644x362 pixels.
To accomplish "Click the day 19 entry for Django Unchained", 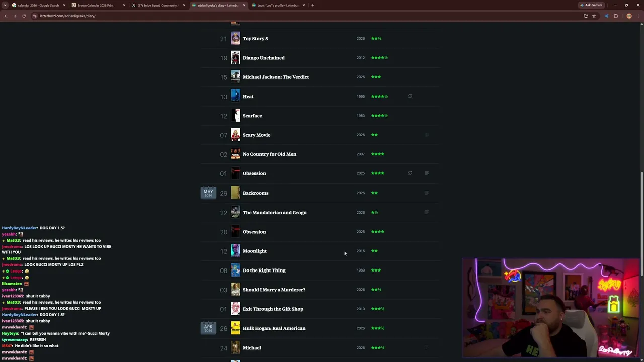I will point(224,58).
